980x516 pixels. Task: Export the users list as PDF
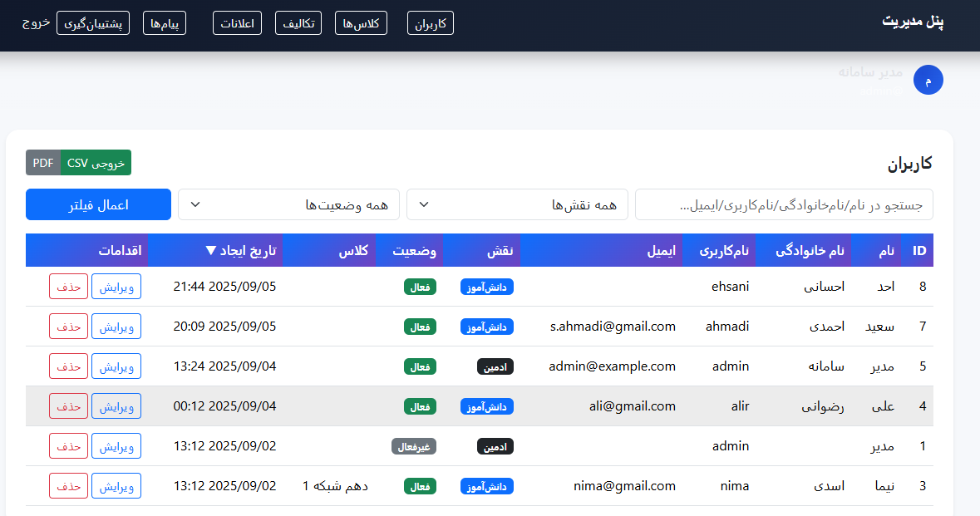[42, 163]
